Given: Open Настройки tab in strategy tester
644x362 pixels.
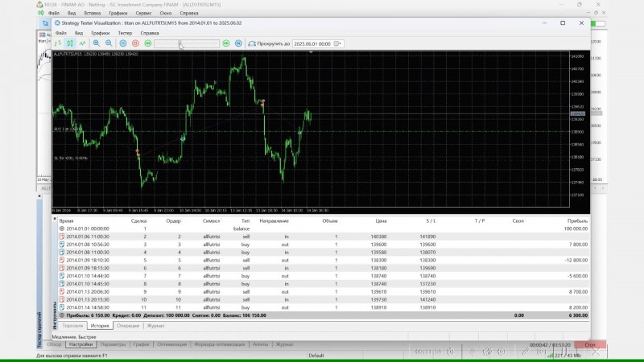Looking at the screenshot, I should click(80, 344).
